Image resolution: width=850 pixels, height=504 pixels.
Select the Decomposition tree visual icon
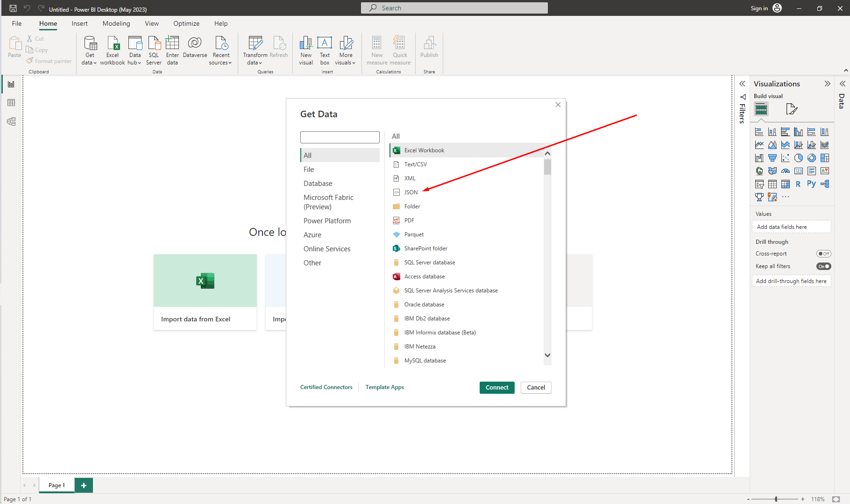825,185
